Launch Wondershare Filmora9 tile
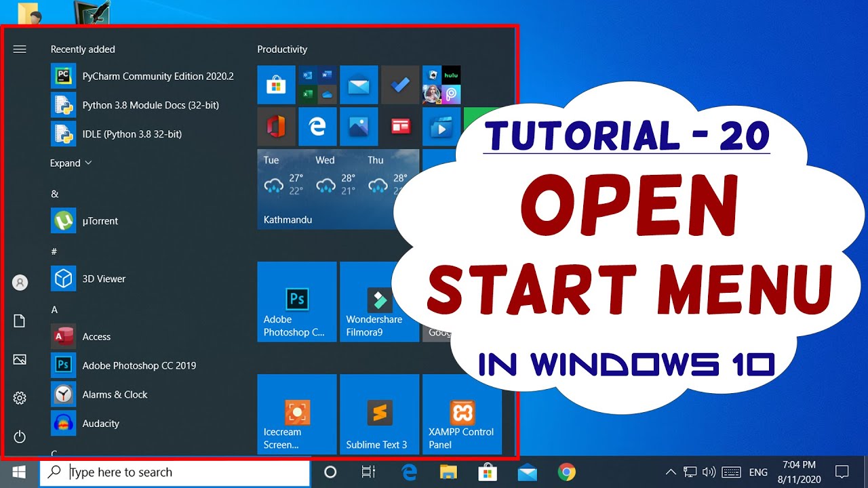The height and width of the screenshot is (488, 868). pyautogui.click(x=379, y=302)
